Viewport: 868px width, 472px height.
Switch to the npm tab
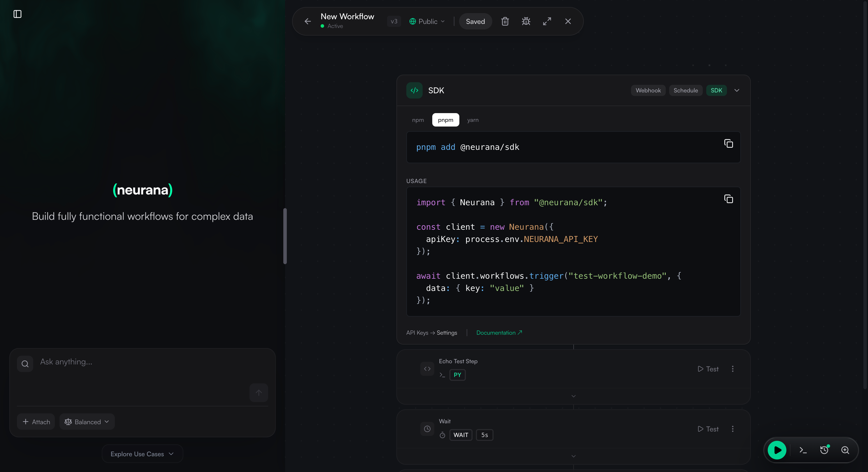coord(418,120)
